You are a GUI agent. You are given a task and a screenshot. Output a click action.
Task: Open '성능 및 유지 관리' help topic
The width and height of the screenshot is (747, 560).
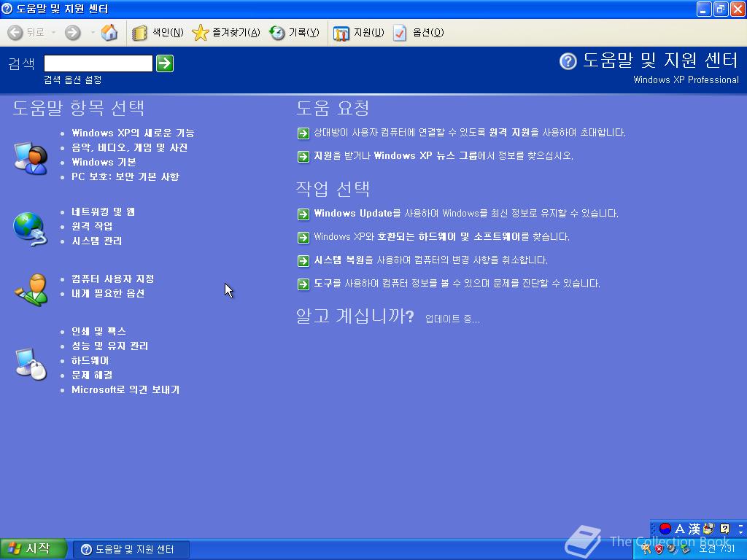(110, 346)
